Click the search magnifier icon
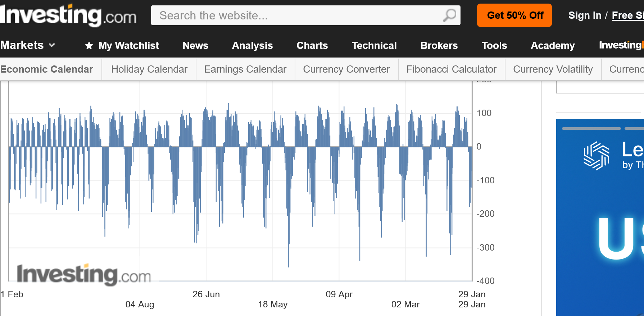Image resolution: width=644 pixels, height=316 pixels. [x=449, y=15]
